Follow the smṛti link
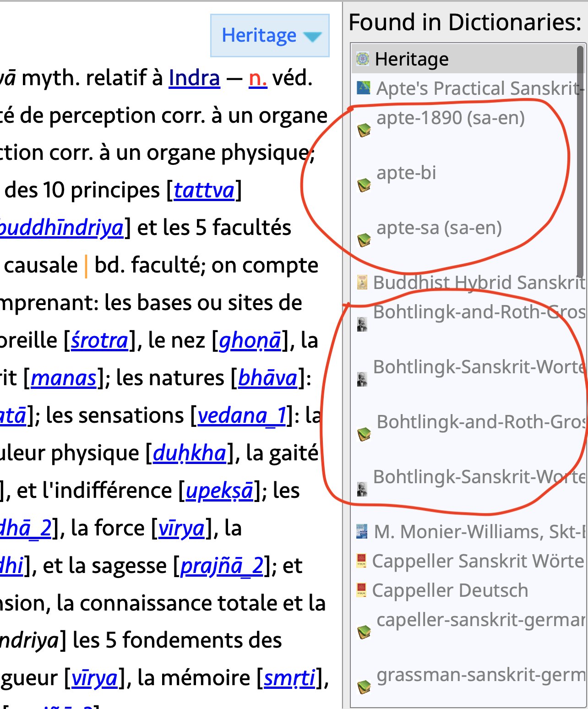The width and height of the screenshot is (588, 709). point(289,679)
